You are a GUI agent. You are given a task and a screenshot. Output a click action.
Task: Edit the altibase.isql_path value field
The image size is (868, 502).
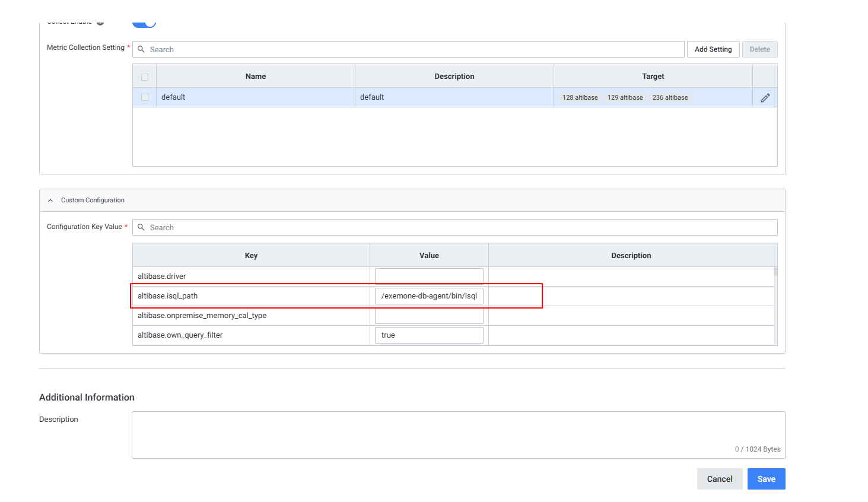pyautogui.click(x=429, y=296)
